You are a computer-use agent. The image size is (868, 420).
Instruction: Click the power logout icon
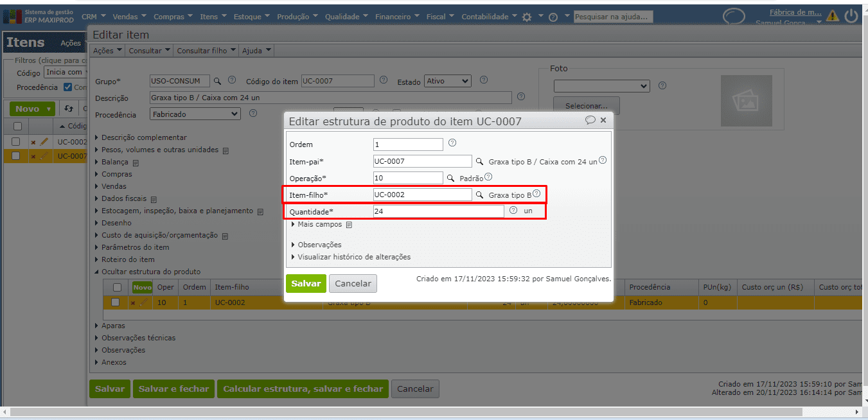[x=851, y=16]
